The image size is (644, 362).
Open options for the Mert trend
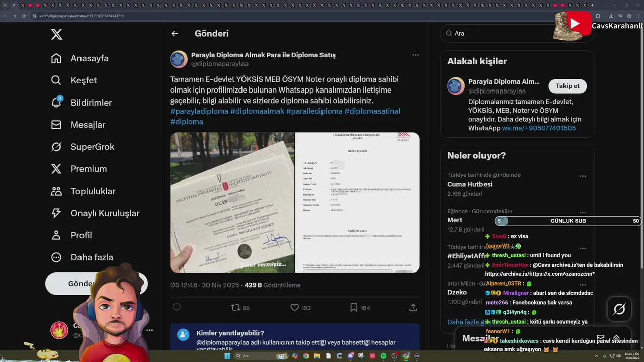click(x=583, y=213)
